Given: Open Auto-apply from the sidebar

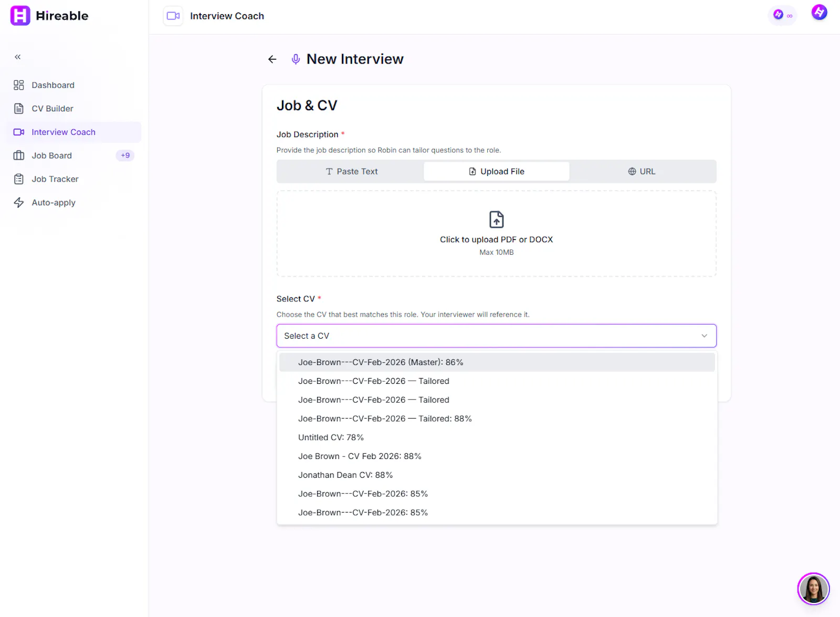Looking at the screenshot, I should point(74,203).
